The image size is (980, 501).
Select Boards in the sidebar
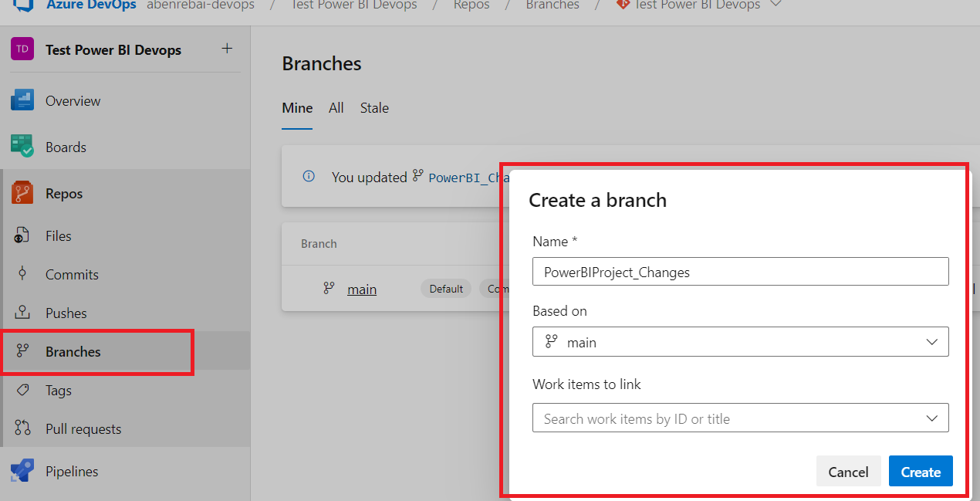click(66, 147)
